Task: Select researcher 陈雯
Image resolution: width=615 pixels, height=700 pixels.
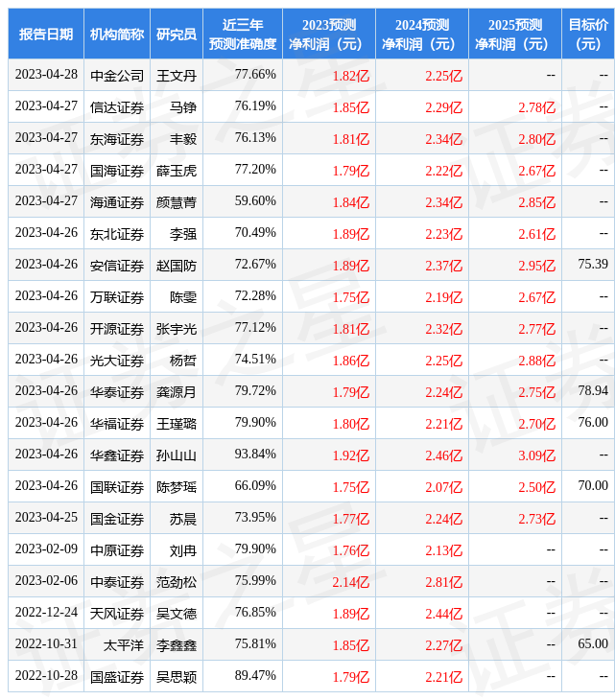Action: (x=183, y=297)
